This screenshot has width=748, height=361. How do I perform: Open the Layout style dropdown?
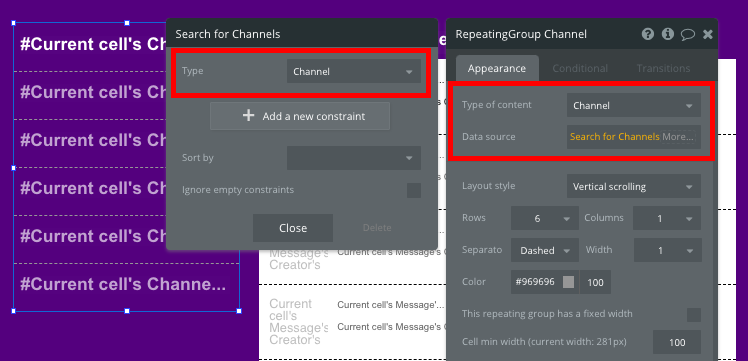(634, 186)
